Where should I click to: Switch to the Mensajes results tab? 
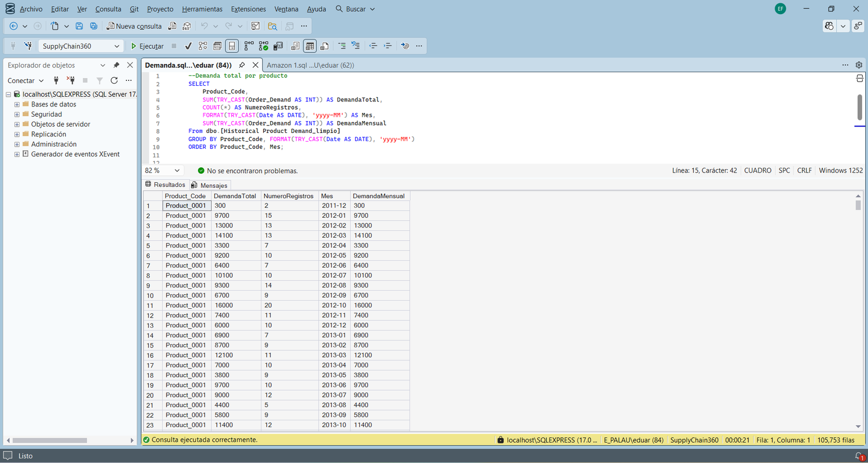click(209, 185)
